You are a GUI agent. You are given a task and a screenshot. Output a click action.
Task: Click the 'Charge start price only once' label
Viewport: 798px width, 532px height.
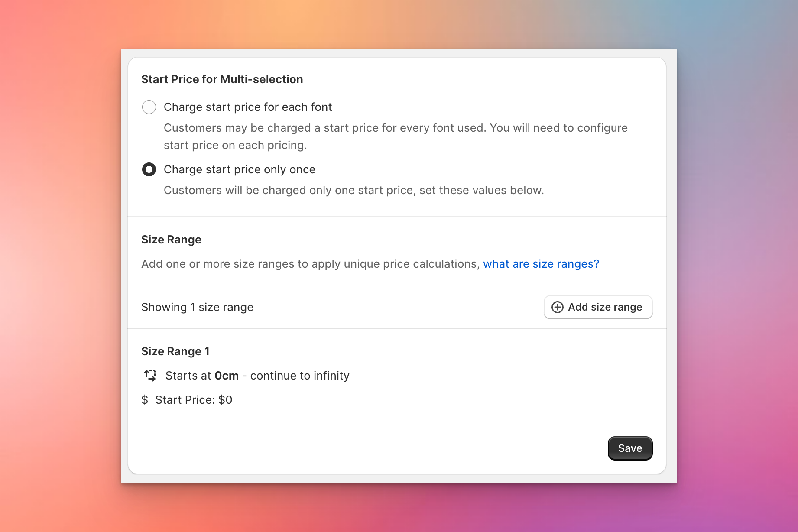[240, 169]
